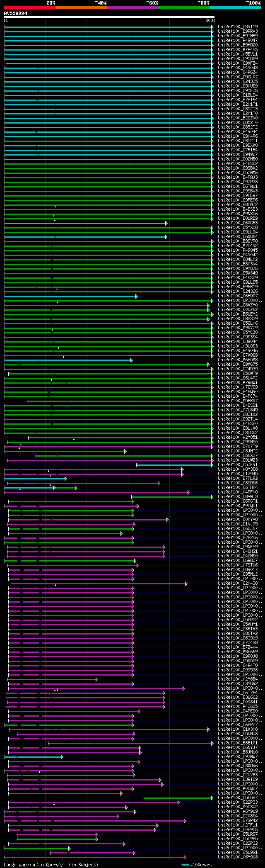Click the UniRef100_Q9M4R6 entry

(238, 136)
